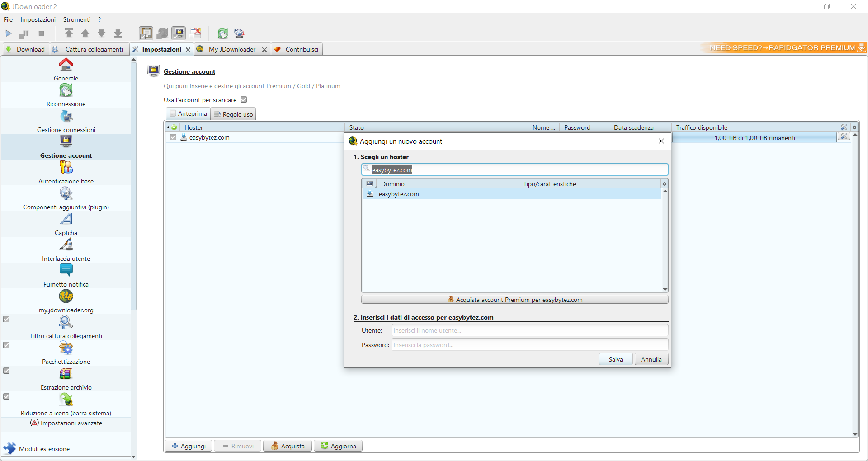Click the Password input field
Image resolution: width=868 pixels, height=461 pixels.
pyautogui.click(x=530, y=345)
